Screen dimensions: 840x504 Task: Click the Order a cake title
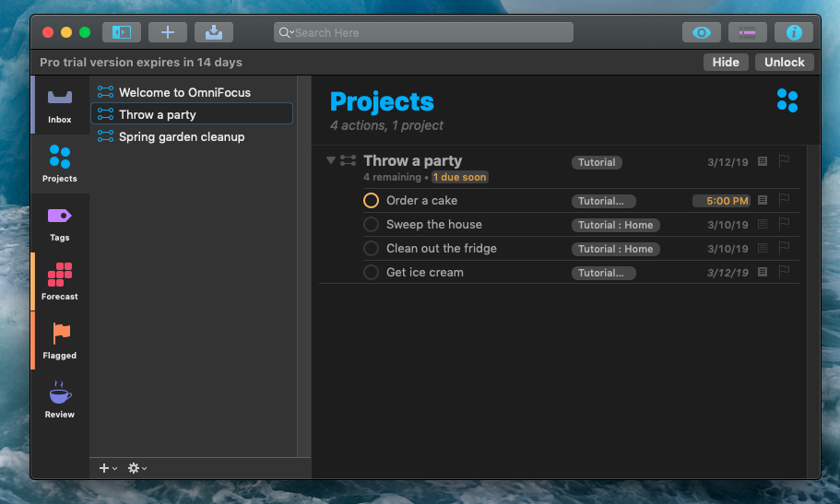(x=421, y=200)
